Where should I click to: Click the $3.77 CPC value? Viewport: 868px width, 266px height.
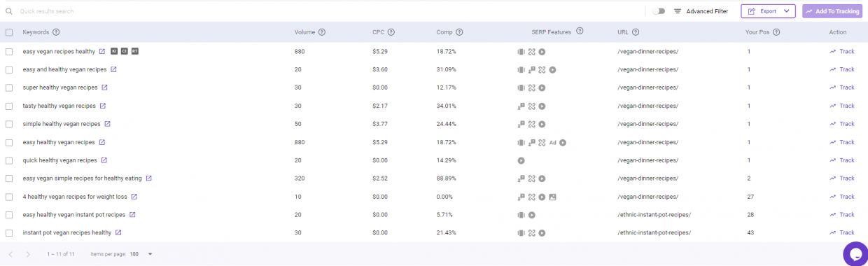[x=381, y=124]
